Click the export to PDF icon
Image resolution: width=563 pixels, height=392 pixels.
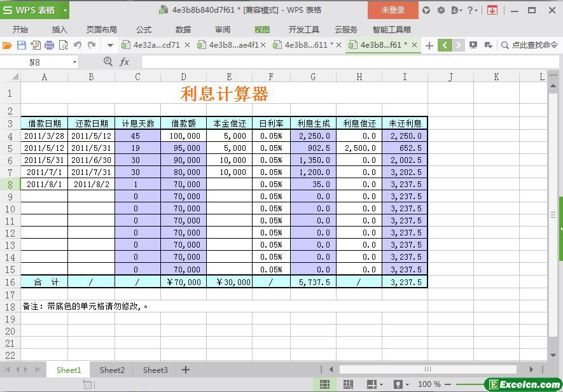click(36, 45)
